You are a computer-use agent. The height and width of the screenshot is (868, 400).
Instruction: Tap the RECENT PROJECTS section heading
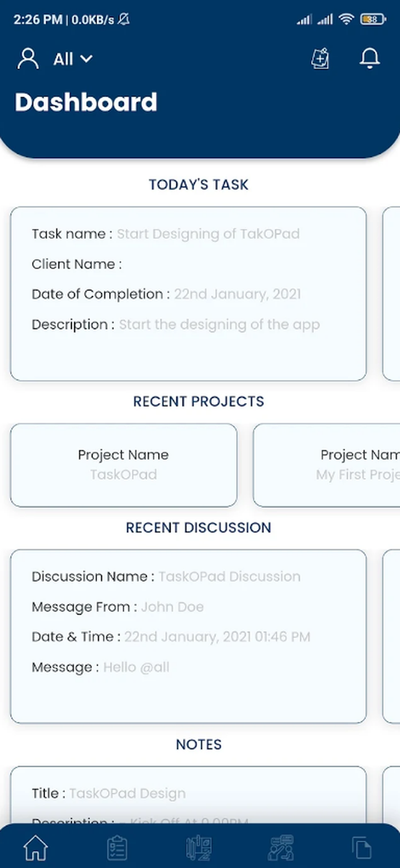pos(199,401)
